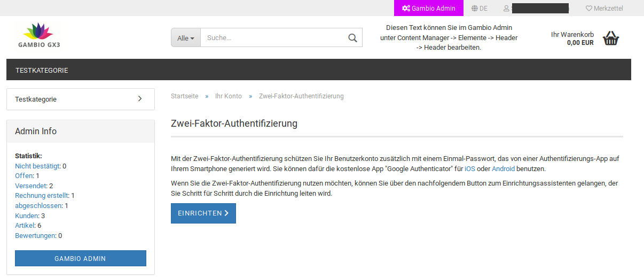Viewport: 644px width, 277px height.
Task: Click the blue Gambio Admin sidebar button
Action: pyautogui.click(x=80, y=258)
